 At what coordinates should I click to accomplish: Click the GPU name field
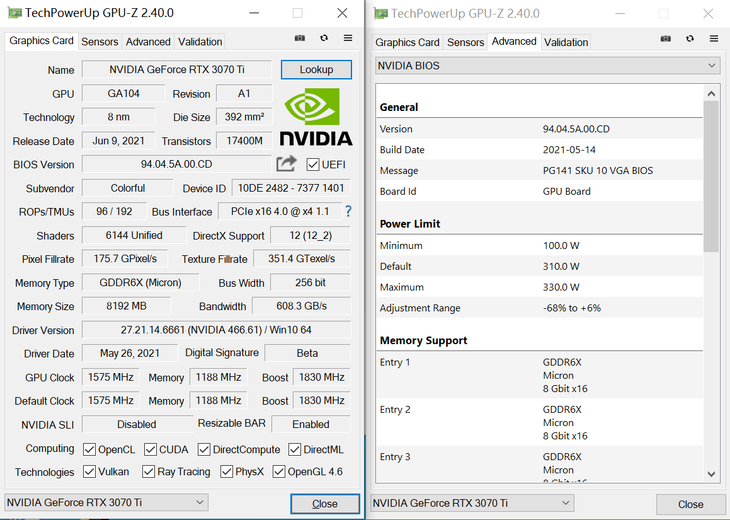click(177, 69)
